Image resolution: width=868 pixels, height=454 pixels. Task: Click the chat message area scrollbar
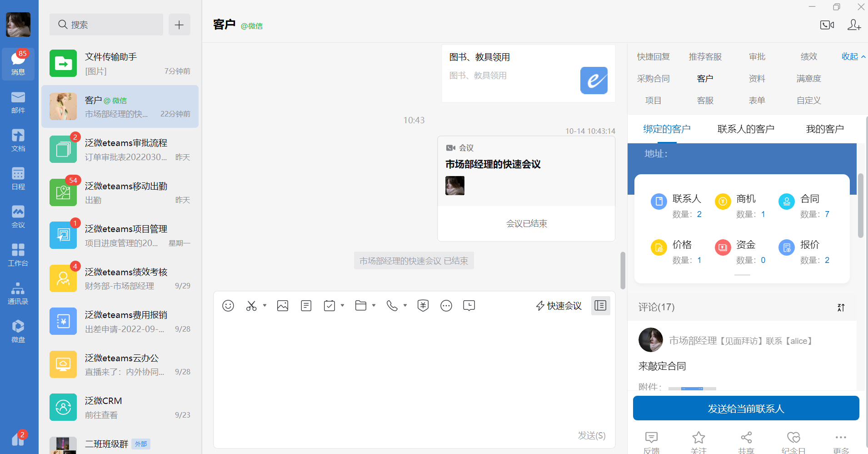click(x=623, y=270)
